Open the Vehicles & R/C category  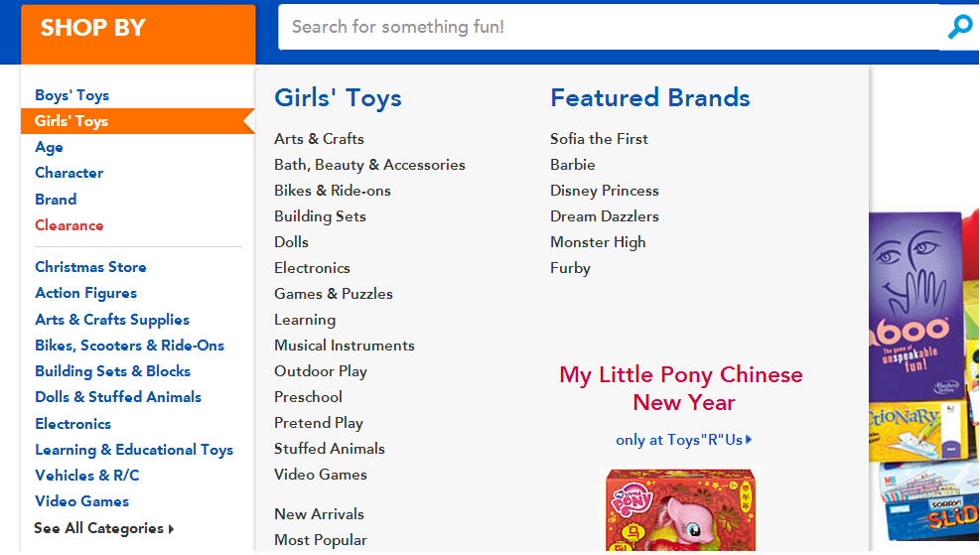tap(86, 476)
